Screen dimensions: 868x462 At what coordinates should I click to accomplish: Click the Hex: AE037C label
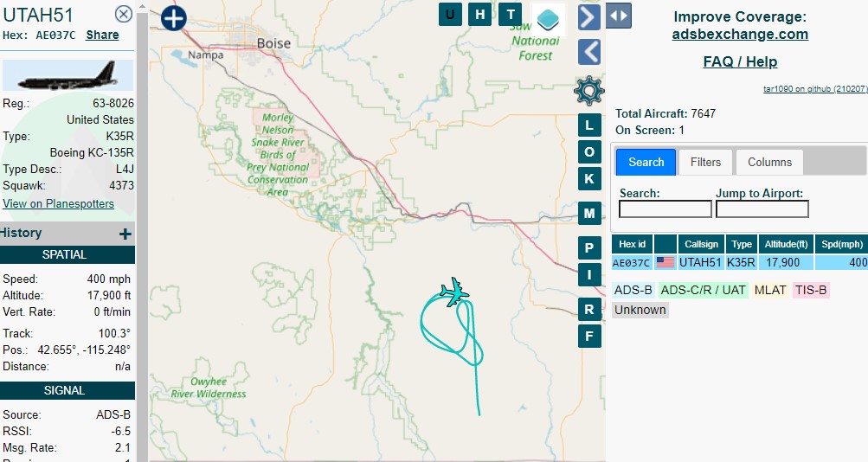[39, 35]
